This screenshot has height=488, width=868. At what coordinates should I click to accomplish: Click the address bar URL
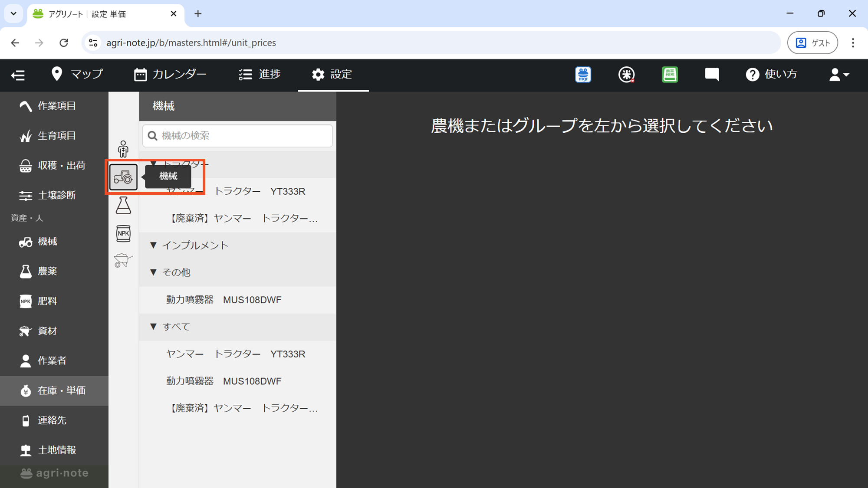[191, 43]
